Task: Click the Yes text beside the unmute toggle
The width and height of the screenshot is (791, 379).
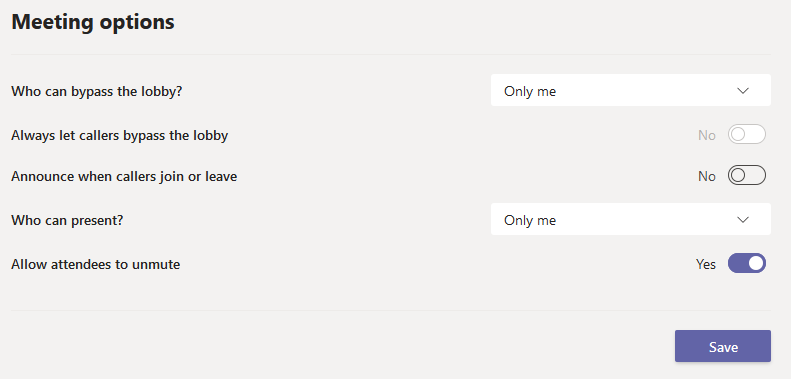Action: pyautogui.click(x=706, y=264)
